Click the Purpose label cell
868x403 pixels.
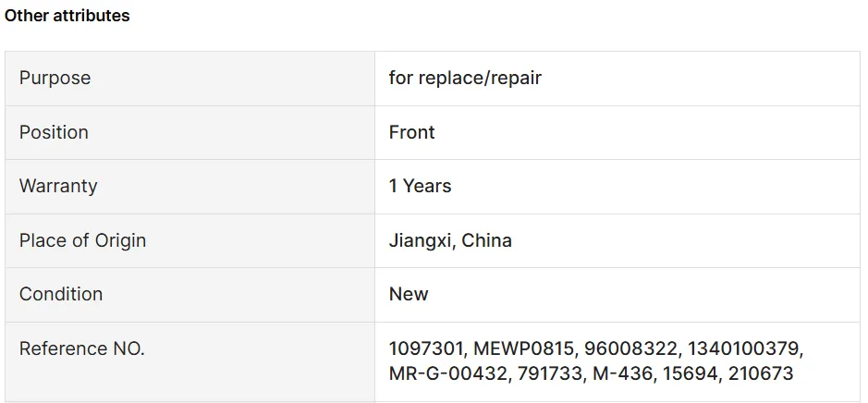point(55,78)
